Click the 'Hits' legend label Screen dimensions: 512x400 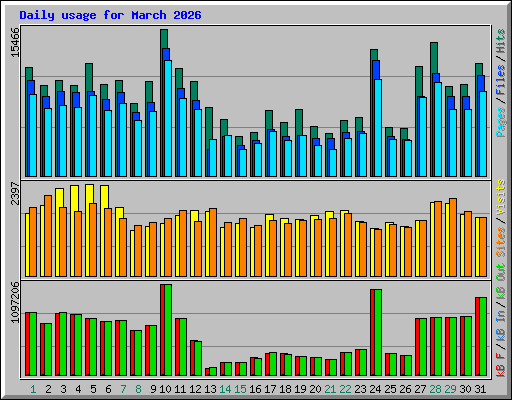coord(501,41)
